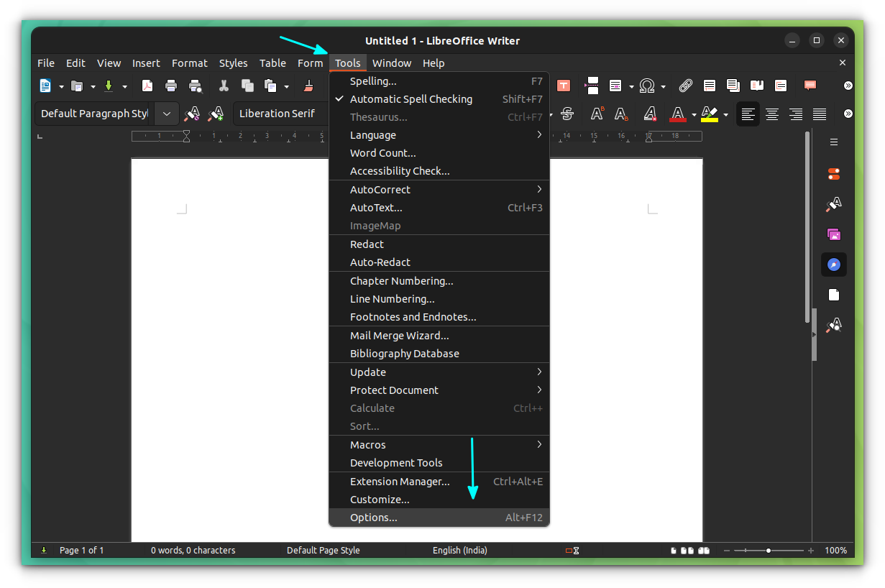Open the highlighting color dropdown arrow

725,114
